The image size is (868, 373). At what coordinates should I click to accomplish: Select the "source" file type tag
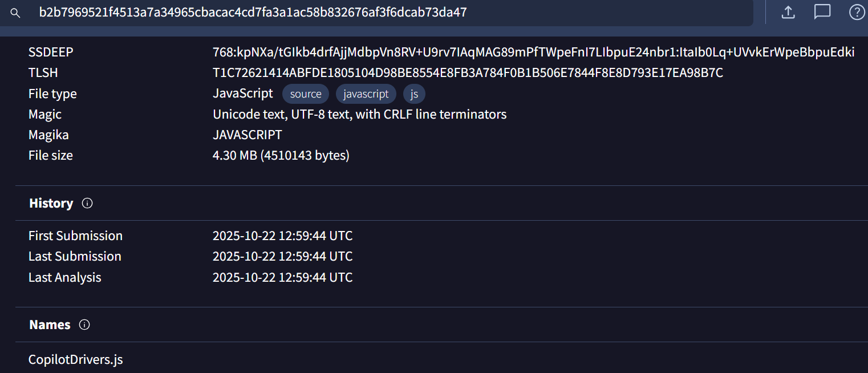pos(306,94)
